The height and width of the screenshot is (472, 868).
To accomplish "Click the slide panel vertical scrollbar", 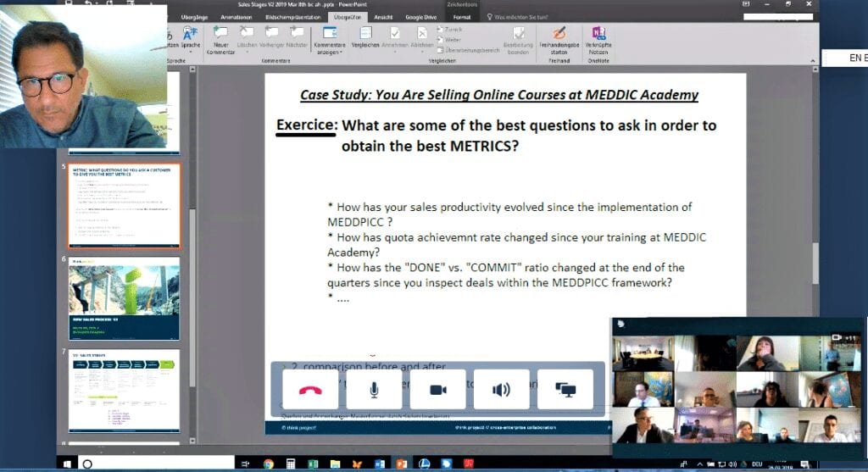I will pos(192,299).
